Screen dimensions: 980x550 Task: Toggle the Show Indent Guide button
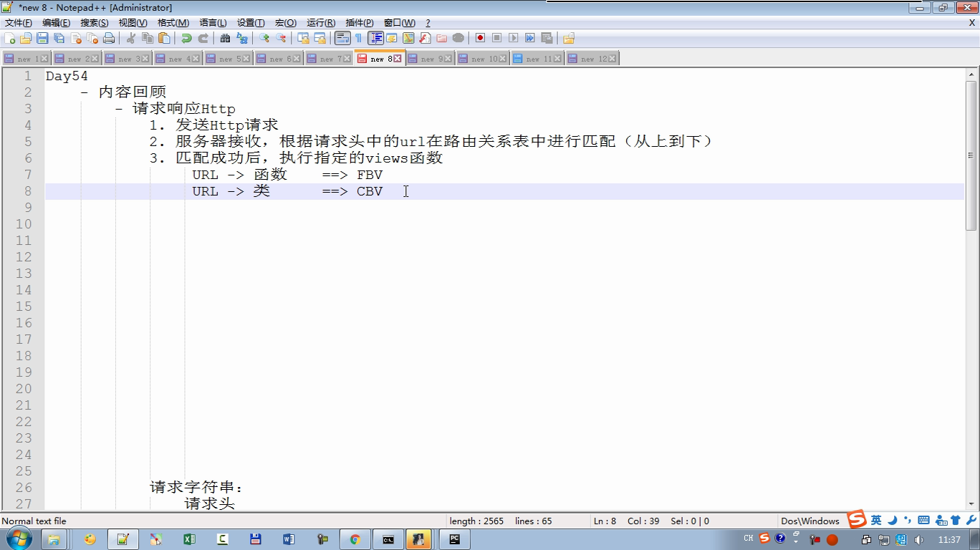(x=375, y=38)
